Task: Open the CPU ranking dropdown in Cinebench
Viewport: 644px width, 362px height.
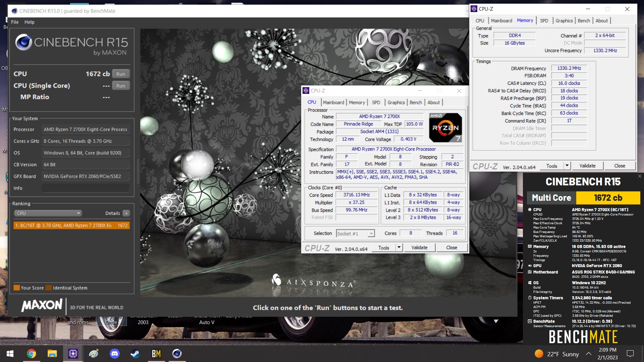Action: tap(48, 213)
